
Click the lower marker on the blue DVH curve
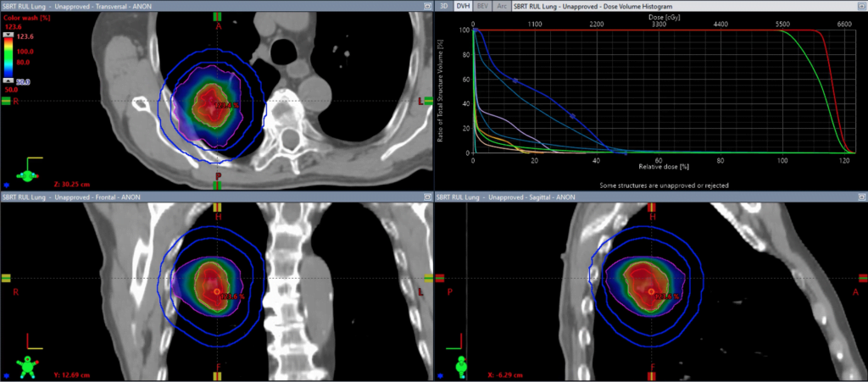point(573,116)
